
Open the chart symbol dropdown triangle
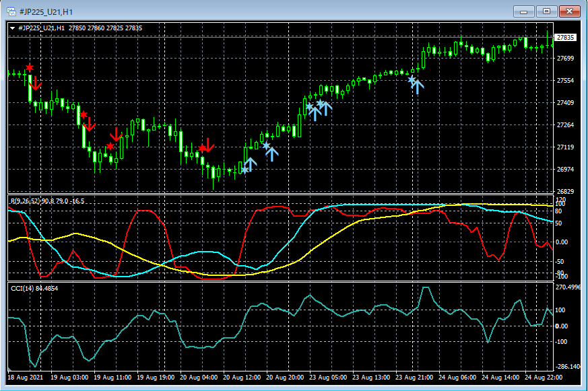13,28
